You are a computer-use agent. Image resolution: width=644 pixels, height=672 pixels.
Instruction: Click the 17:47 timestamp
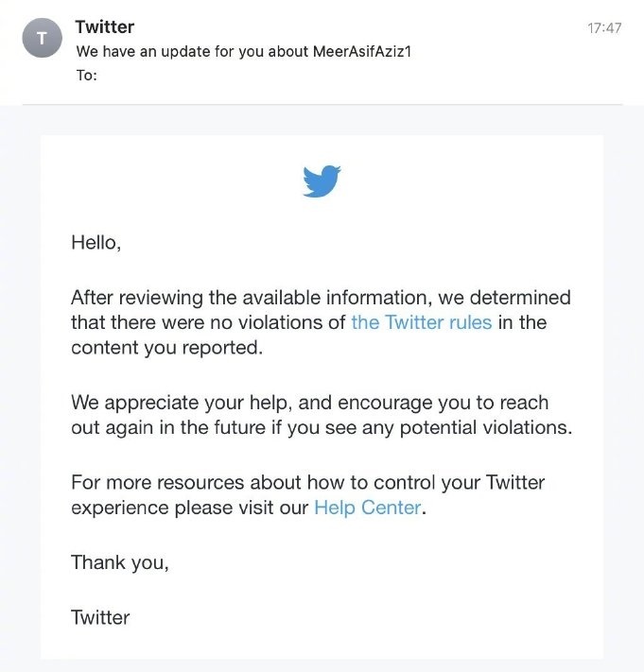(604, 28)
